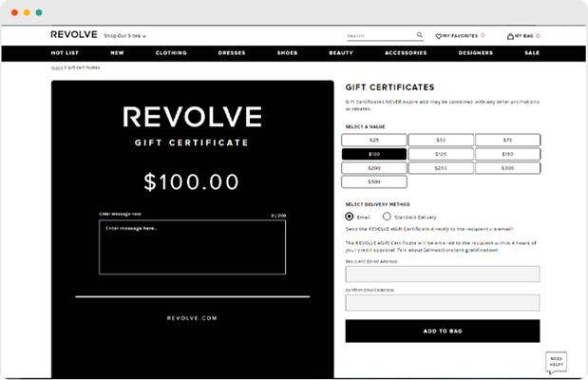
Task: Click the Add To Bag button
Action: click(443, 331)
